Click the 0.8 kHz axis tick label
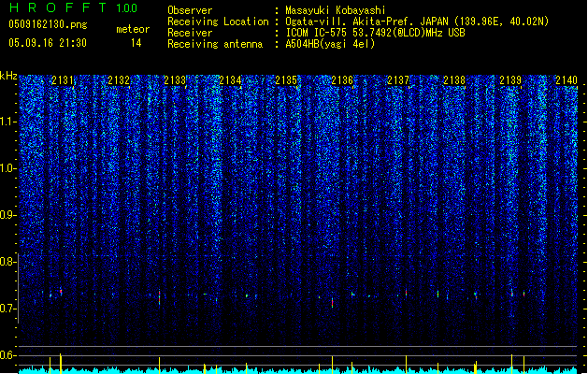This screenshot has height=374, width=588. [8, 262]
